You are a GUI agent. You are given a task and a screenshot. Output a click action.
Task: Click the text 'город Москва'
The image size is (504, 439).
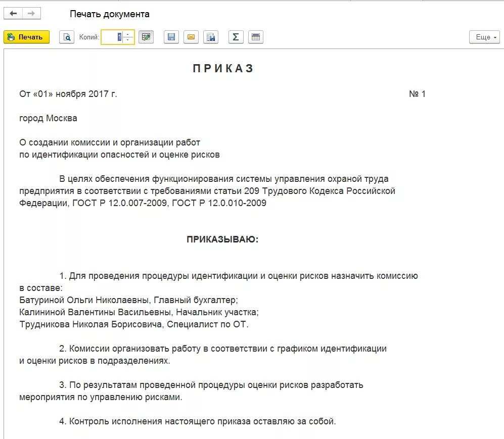click(x=48, y=118)
